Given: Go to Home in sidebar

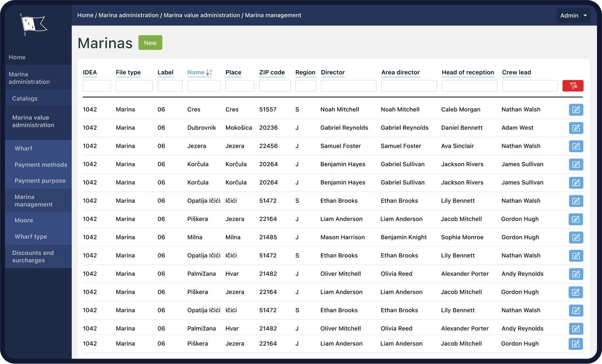Looking at the screenshot, I should coord(17,57).
